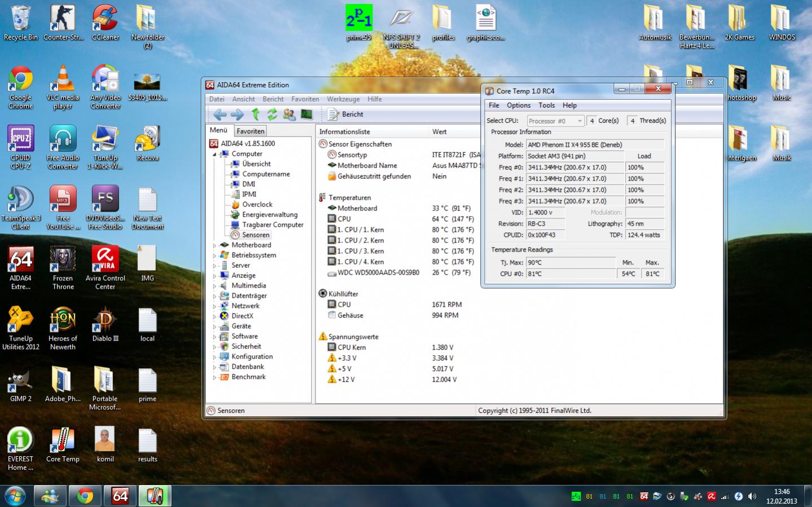Image resolution: width=812 pixels, height=507 pixels.
Task: Click the Chrome icon on the taskbar
Action: (x=85, y=496)
